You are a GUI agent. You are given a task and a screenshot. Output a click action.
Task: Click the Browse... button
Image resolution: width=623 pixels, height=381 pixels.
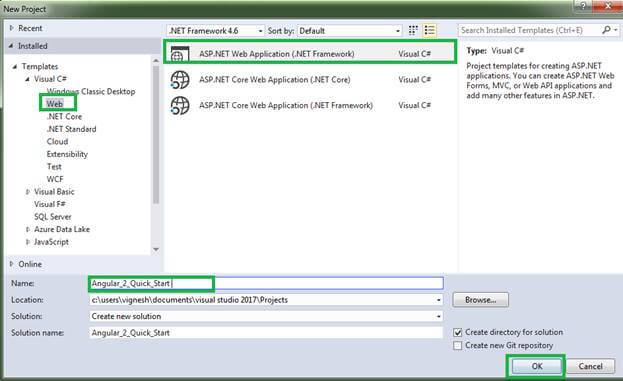pyautogui.click(x=480, y=300)
